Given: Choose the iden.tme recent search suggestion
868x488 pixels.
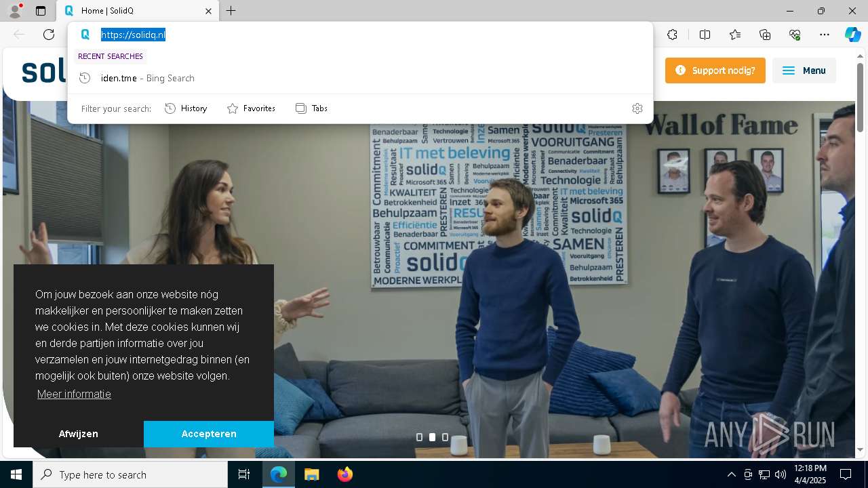Looking at the screenshot, I should 361,78.
